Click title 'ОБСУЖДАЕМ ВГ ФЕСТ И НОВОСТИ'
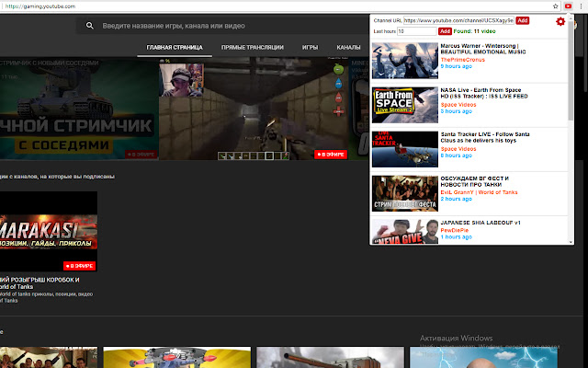The image size is (588, 368). [x=474, y=181]
